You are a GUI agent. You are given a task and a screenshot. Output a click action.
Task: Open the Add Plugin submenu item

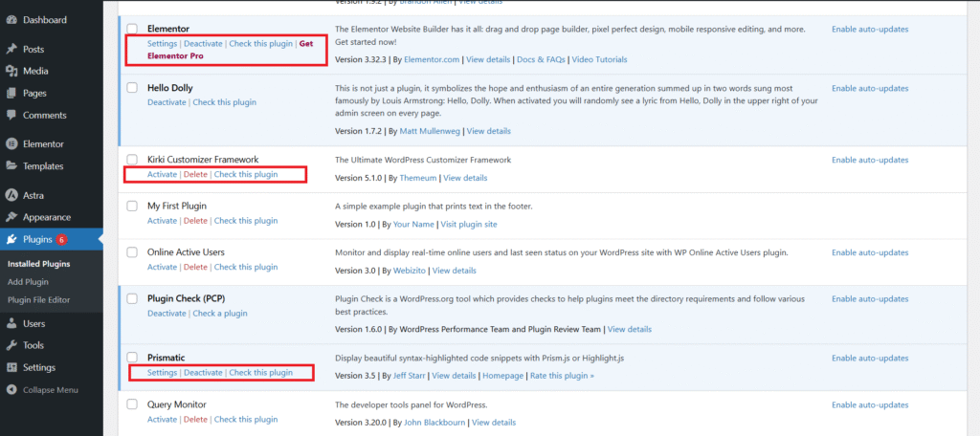[28, 282]
